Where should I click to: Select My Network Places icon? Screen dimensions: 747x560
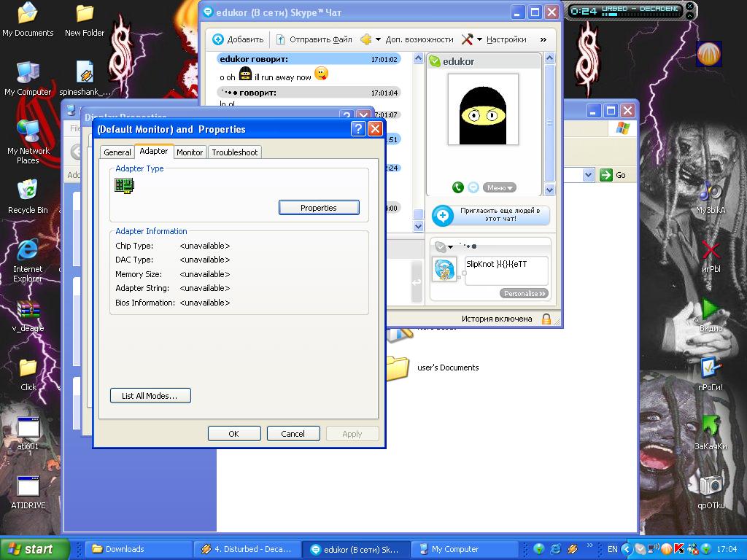pyautogui.click(x=28, y=142)
